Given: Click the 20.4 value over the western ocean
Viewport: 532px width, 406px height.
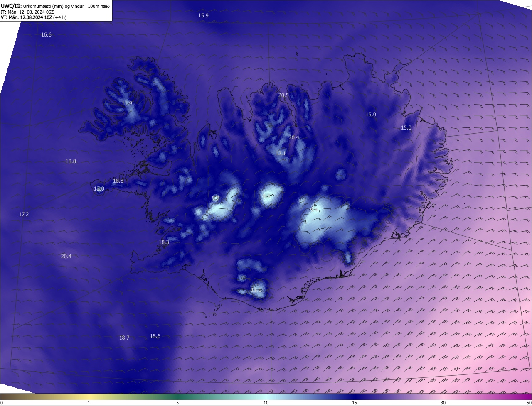Looking at the screenshot, I should coord(66,257).
